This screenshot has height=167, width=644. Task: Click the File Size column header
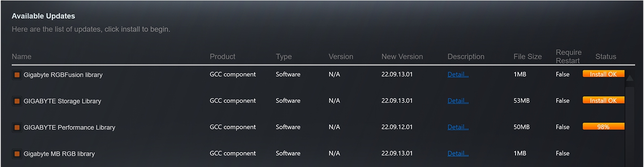click(528, 57)
